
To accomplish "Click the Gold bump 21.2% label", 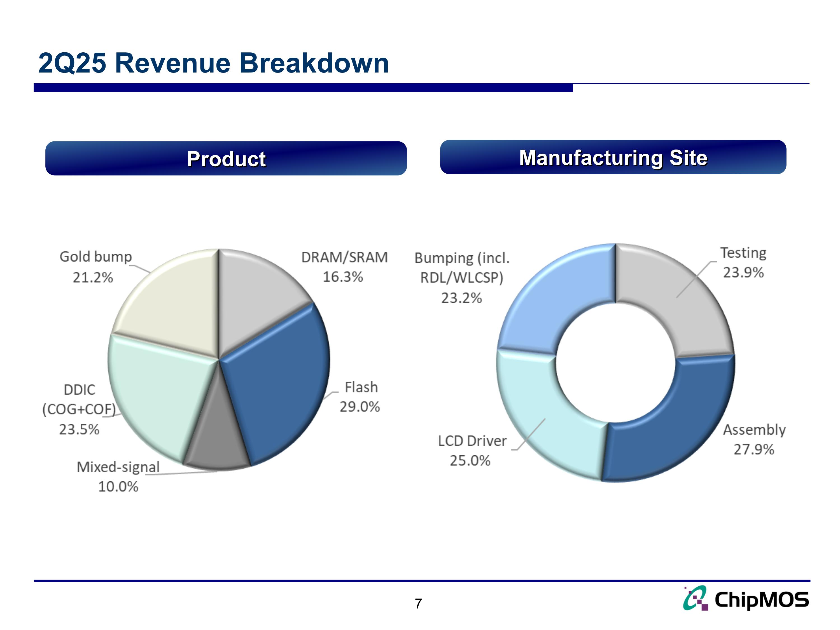I will click(95, 267).
